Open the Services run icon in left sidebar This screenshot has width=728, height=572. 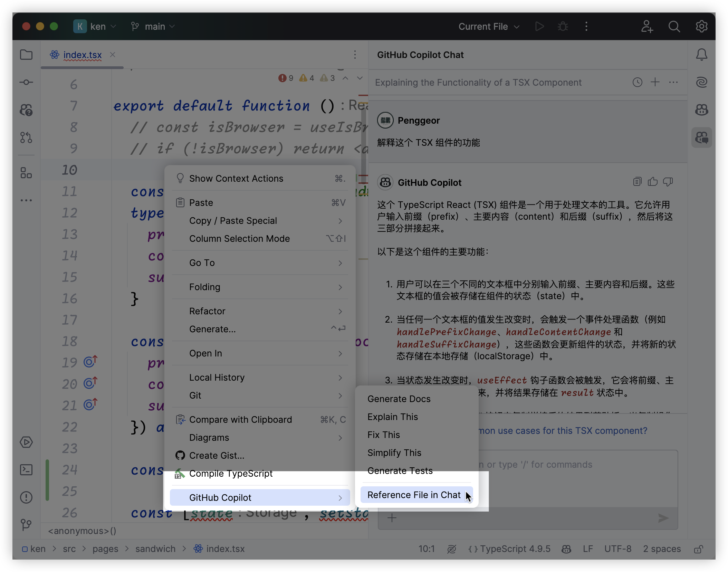coord(26,442)
